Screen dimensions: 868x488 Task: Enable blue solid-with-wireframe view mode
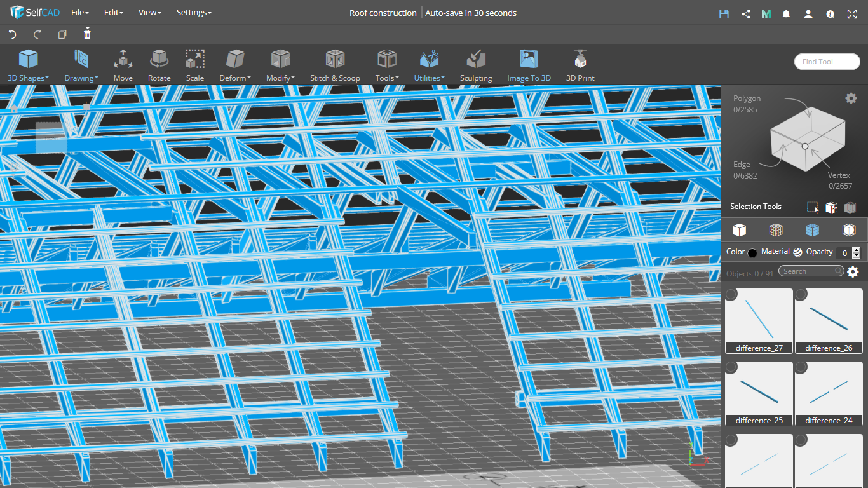(x=812, y=229)
